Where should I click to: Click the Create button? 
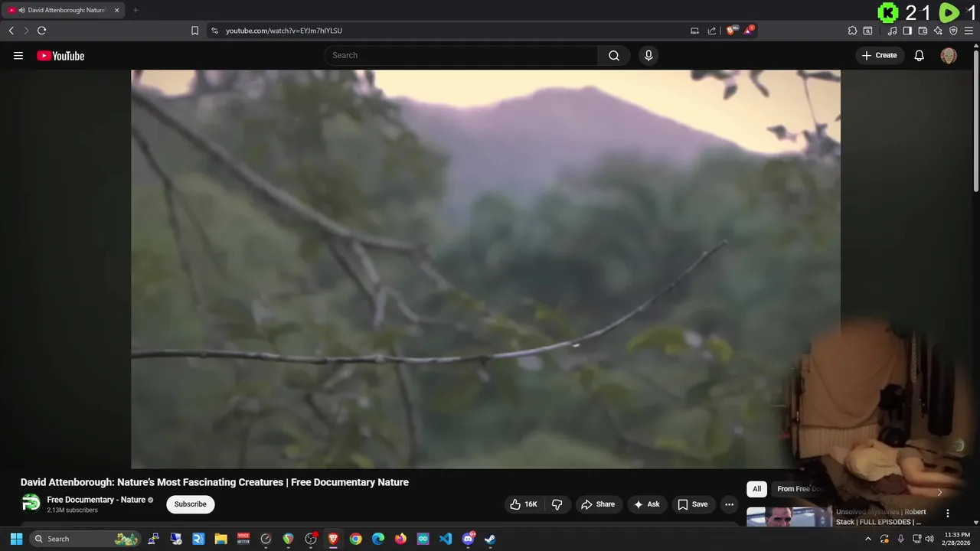(879, 55)
